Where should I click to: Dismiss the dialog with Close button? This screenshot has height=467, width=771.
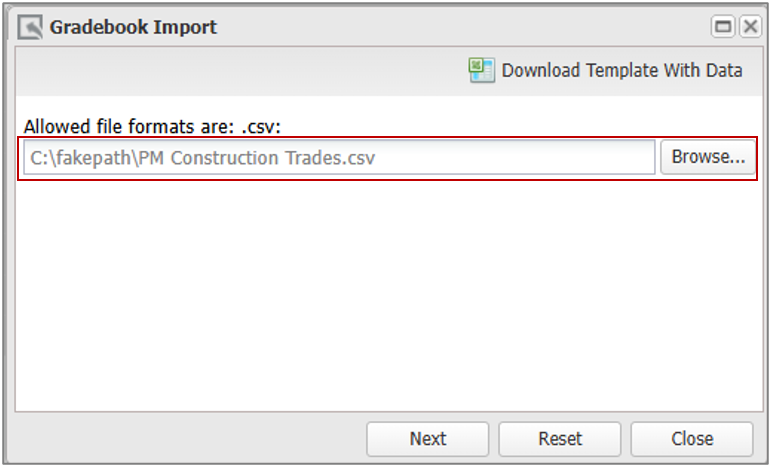point(692,438)
